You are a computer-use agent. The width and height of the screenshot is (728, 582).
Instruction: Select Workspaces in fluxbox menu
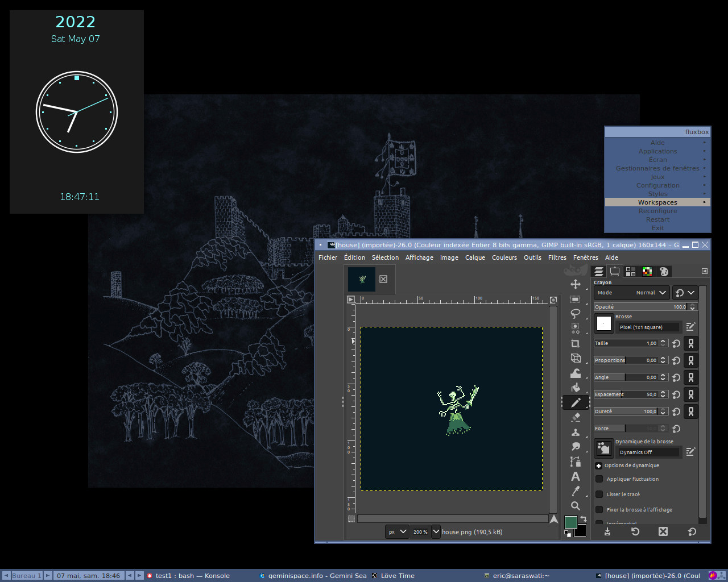(x=657, y=202)
